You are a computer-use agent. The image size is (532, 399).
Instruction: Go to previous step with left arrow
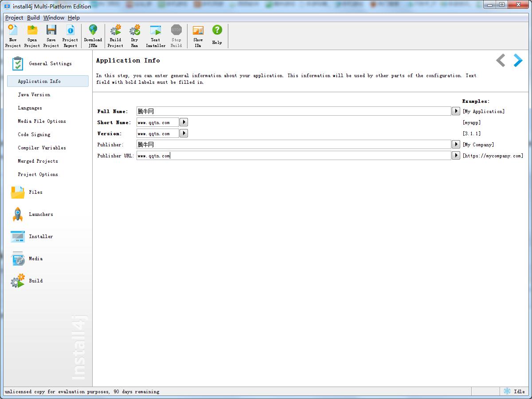501,60
